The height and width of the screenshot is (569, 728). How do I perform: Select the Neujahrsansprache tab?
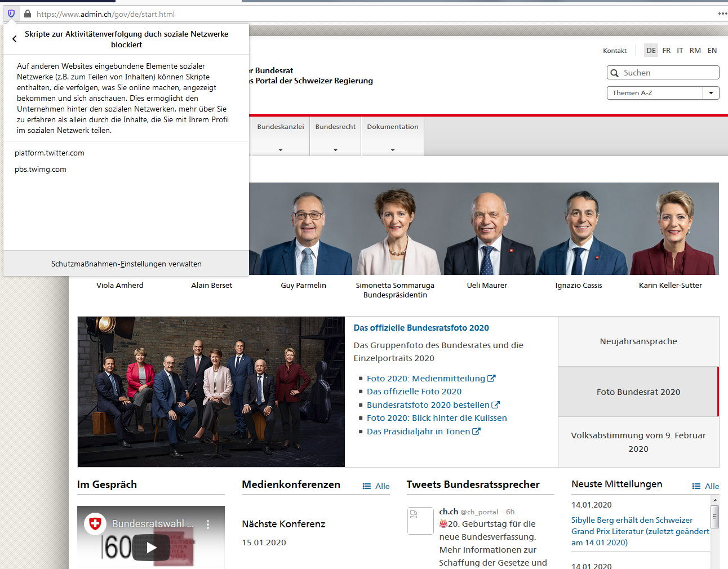(638, 341)
